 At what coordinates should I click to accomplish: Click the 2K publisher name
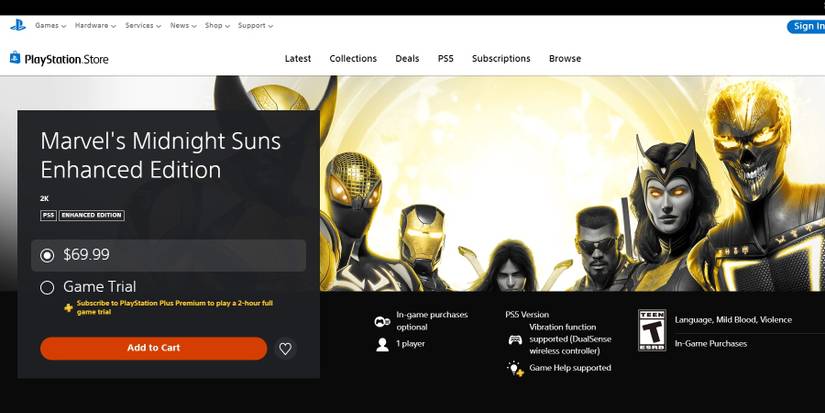[x=44, y=198]
